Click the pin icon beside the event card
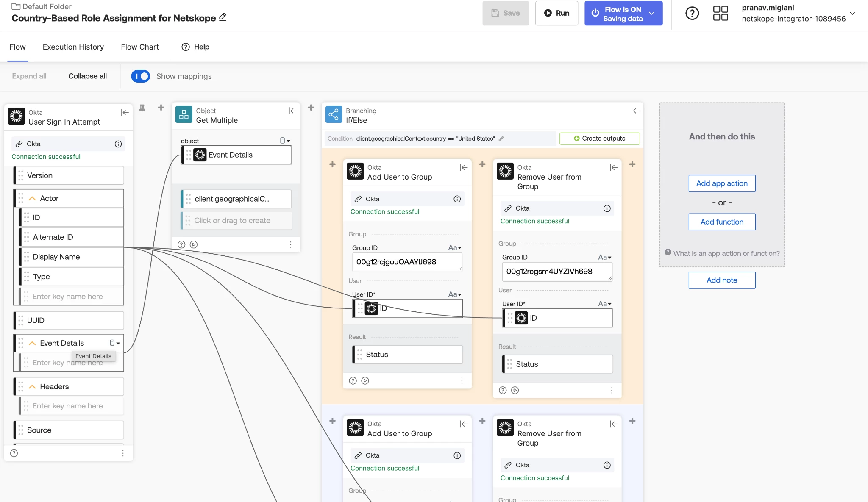Screen dimensions: 868x502 [x=142, y=108]
